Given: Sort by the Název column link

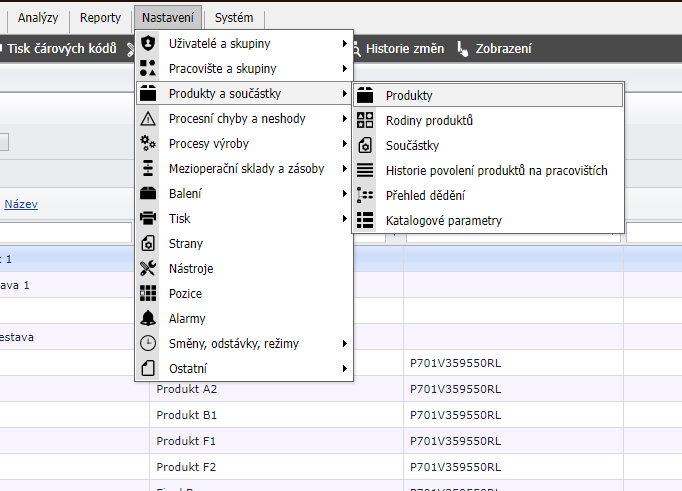Looking at the screenshot, I should [x=21, y=204].
